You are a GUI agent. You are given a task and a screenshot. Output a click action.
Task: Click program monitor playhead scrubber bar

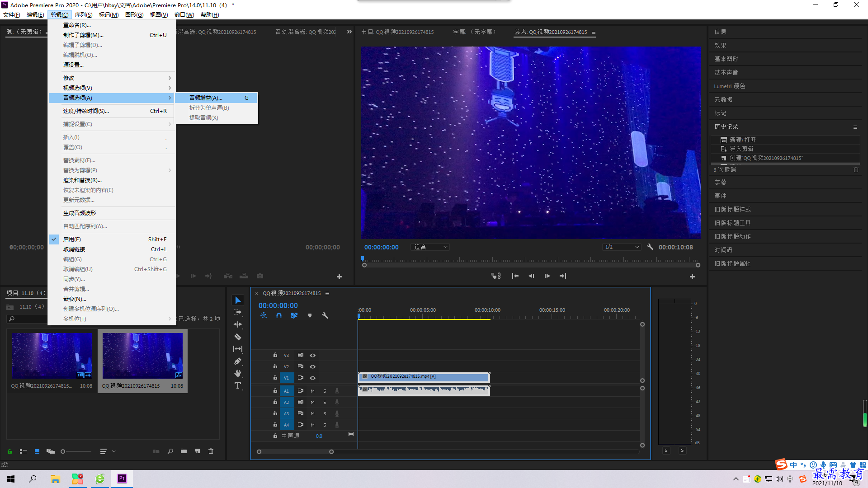(531, 261)
